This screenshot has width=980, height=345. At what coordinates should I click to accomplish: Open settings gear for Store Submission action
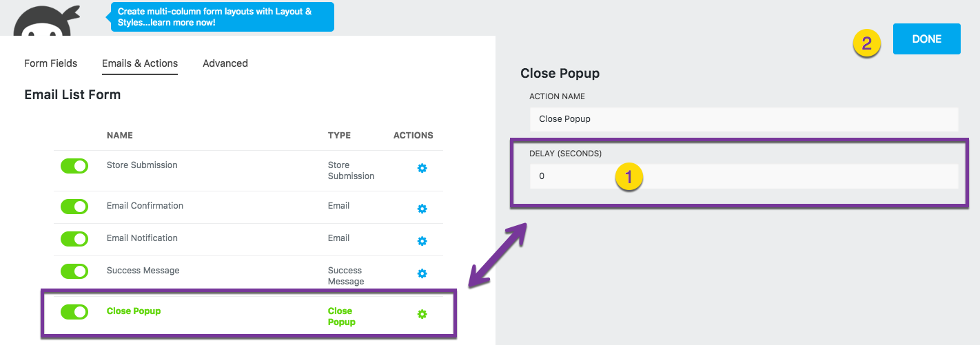[422, 168]
